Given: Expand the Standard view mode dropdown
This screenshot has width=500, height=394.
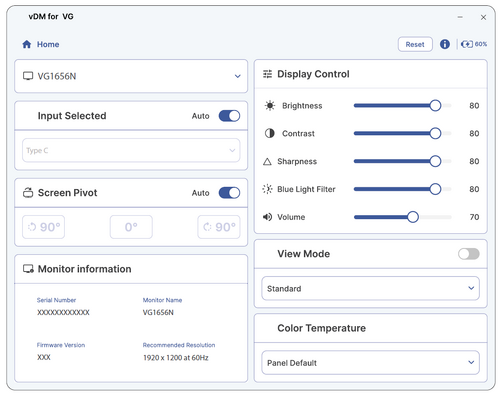Looking at the screenshot, I should pos(370,288).
